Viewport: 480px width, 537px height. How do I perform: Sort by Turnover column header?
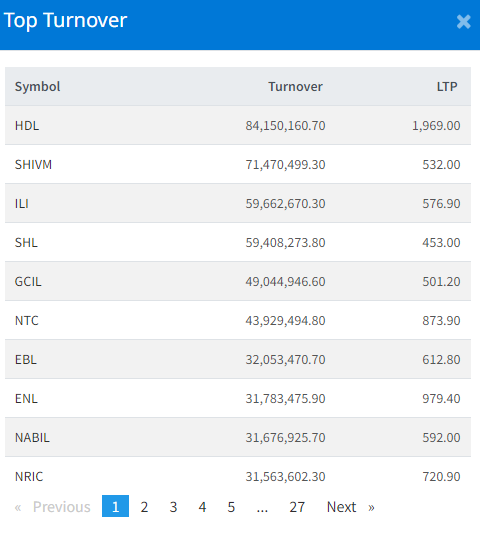pos(295,87)
